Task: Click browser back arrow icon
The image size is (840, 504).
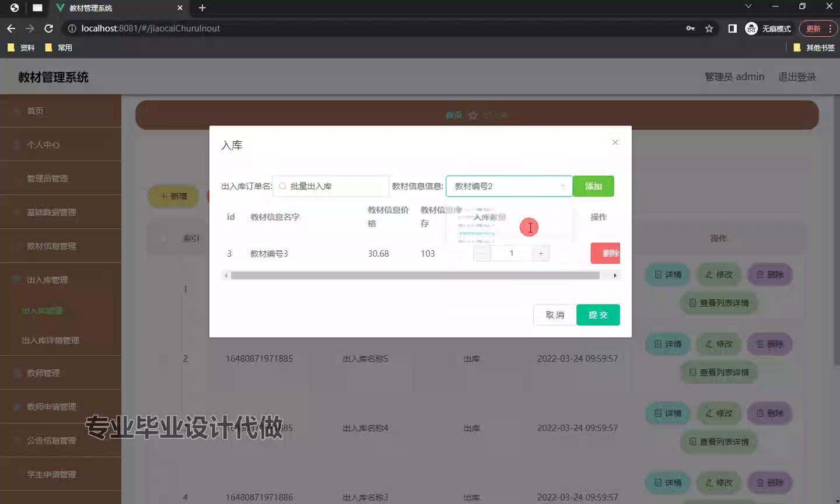Action: [11, 29]
